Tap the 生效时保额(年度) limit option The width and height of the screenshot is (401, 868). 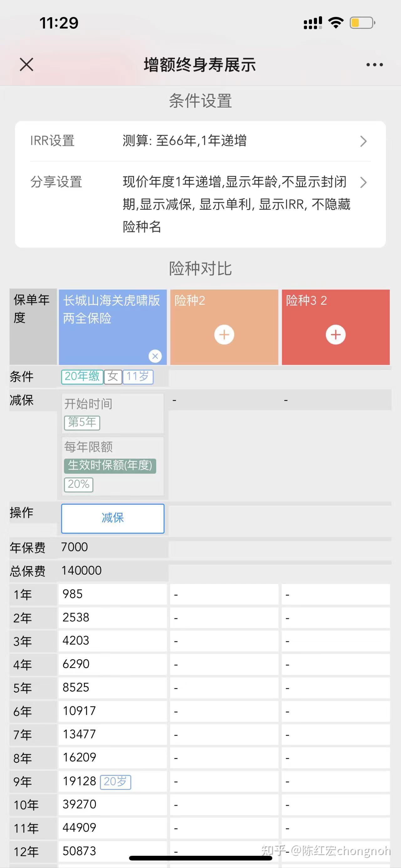click(x=110, y=466)
